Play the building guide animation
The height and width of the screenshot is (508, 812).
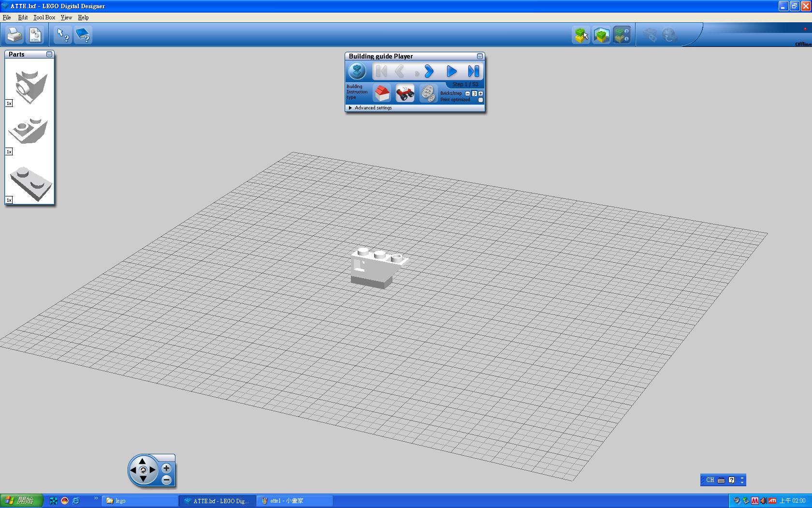tap(451, 72)
